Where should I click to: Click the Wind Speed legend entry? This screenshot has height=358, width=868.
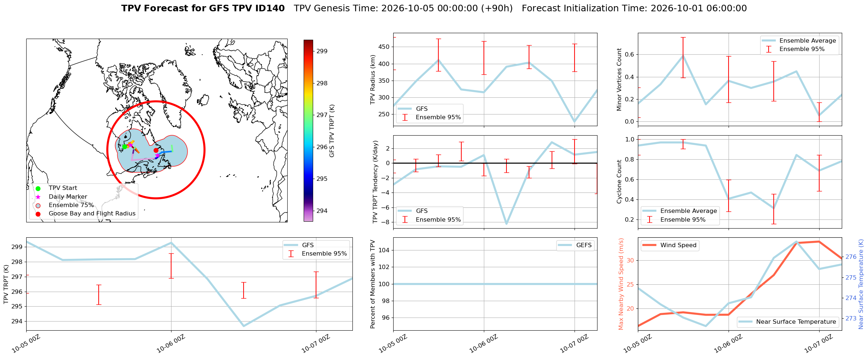[x=670, y=245]
